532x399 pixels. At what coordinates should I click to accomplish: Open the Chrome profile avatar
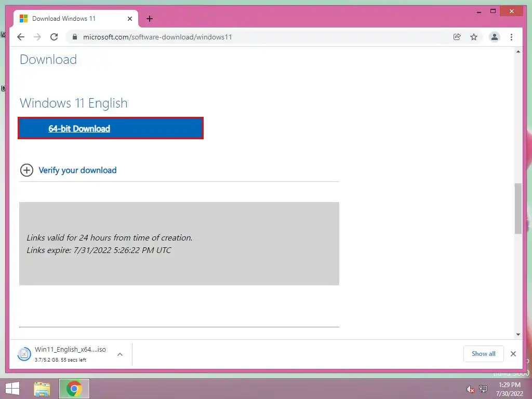pos(495,37)
